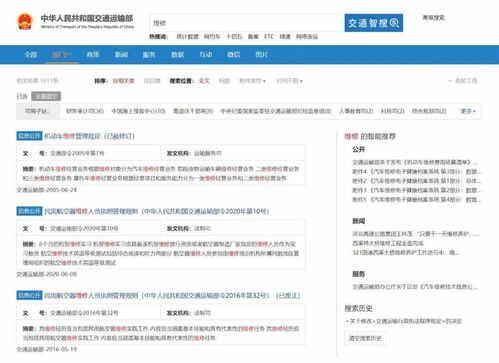Filter by 离退休干部局(9)
499x363 pixels.
tap(193, 111)
